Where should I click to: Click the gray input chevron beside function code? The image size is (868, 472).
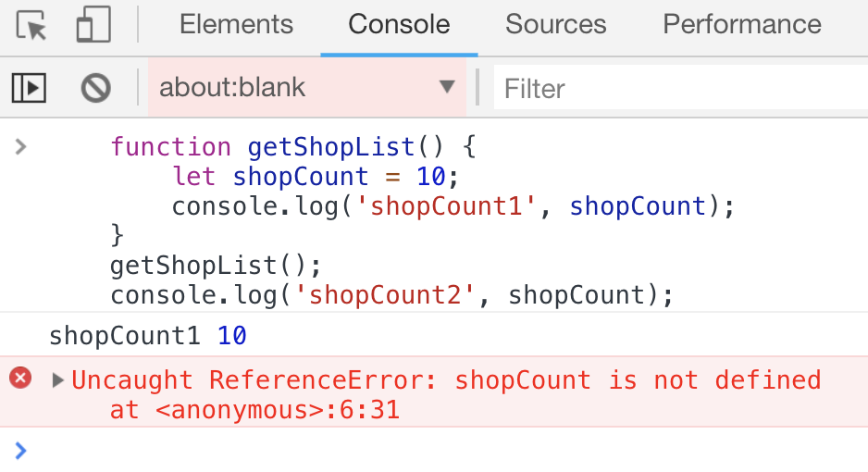[x=21, y=145]
